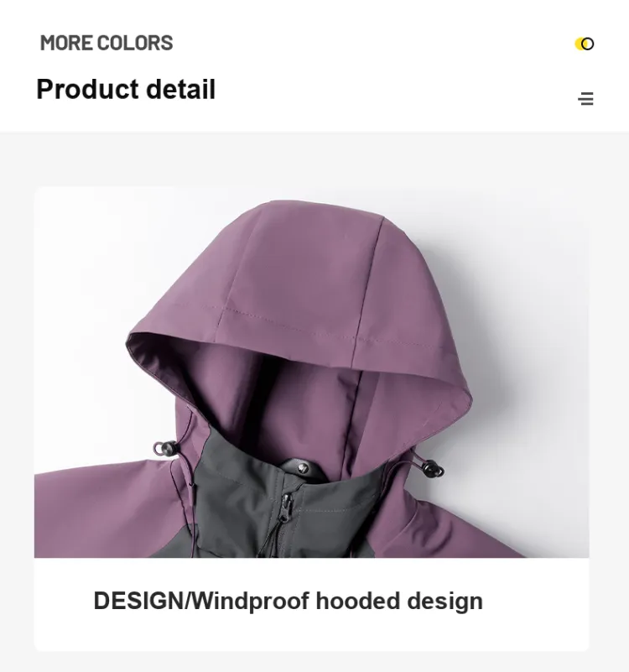This screenshot has height=672, width=629.
Task: Click the yellow filled circle of the color icon
Action: [580, 44]
